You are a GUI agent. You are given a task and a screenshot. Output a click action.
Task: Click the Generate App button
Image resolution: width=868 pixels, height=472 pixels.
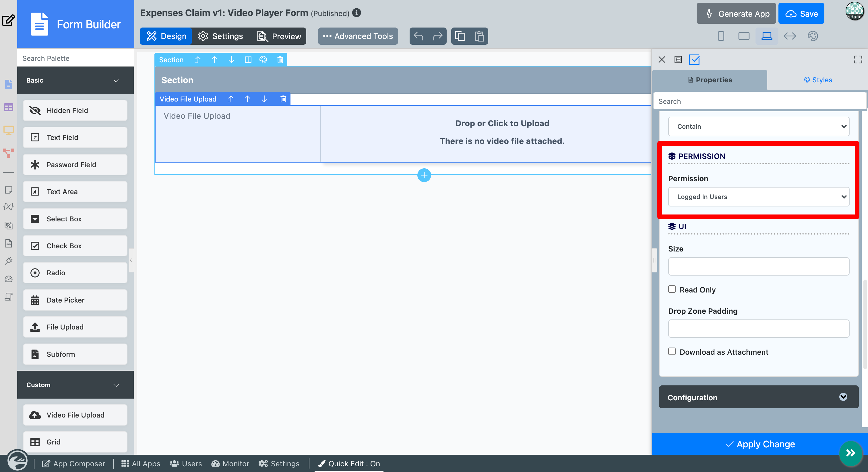(736, 14)
